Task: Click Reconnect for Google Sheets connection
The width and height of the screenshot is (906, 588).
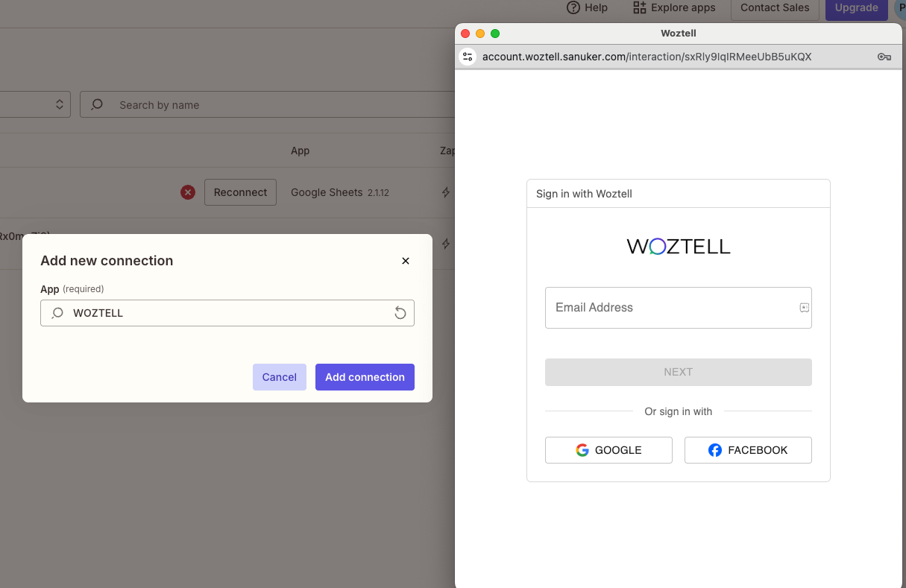Action: click(240, 192)
